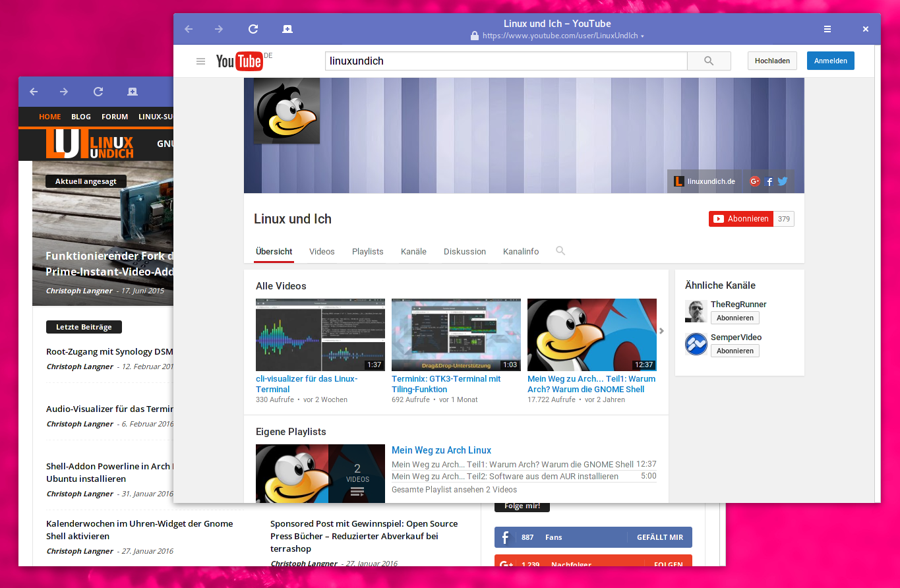The height and width of the screenshot is (588, 900).
Task: Open a new tab in YouTube window
Action: (x=287, y=29)
